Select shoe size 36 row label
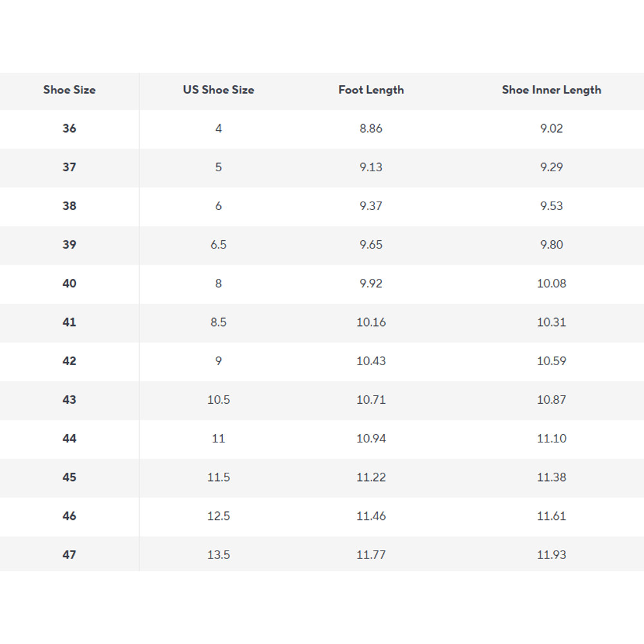This screenshot has width=644, height=644. [70, 129]
